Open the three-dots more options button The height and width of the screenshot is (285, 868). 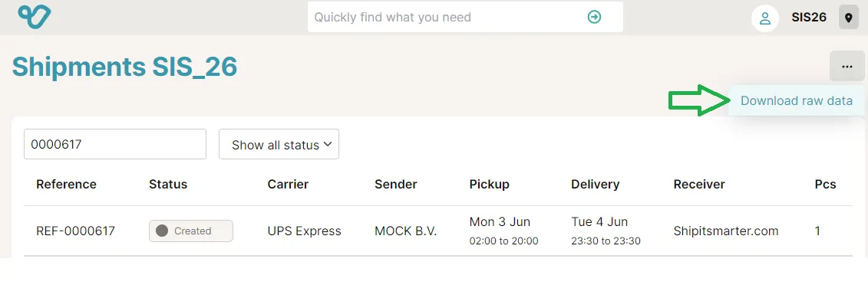click(847, 67)
